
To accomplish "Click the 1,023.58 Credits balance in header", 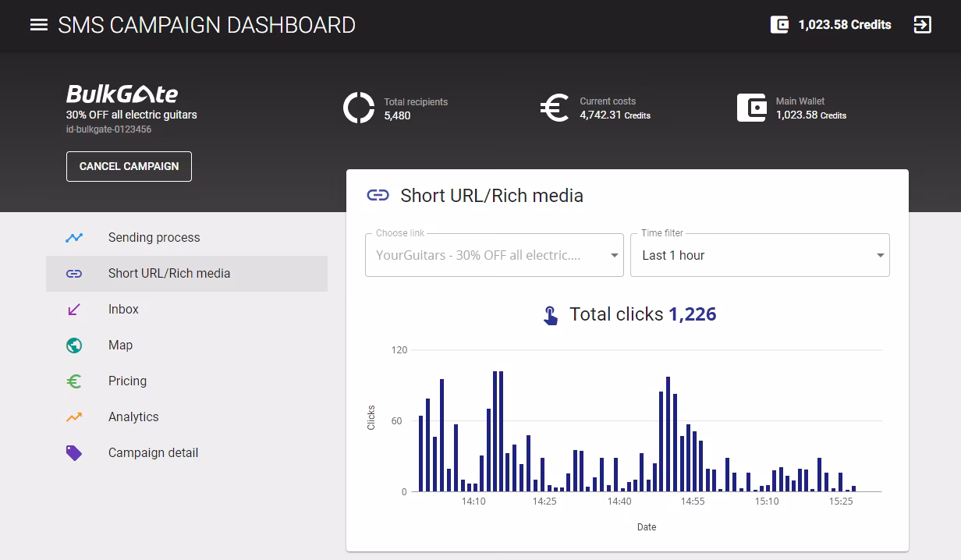I will coord(845,25).
